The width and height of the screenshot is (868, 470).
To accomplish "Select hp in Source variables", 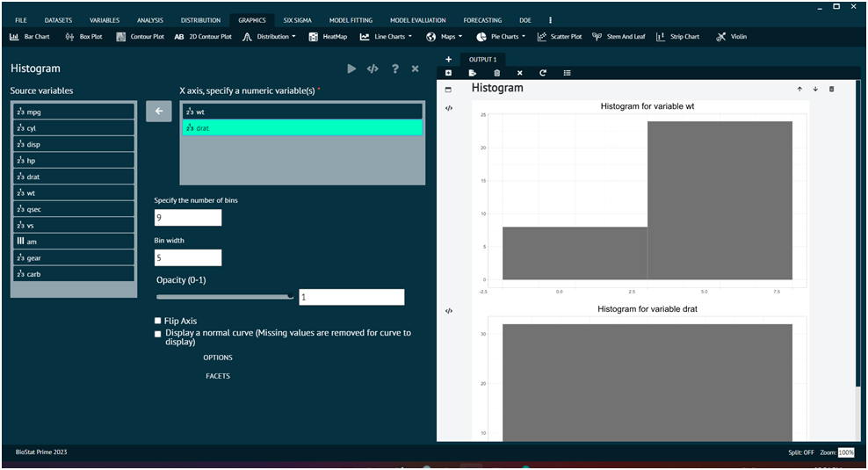I will (74, 161).
